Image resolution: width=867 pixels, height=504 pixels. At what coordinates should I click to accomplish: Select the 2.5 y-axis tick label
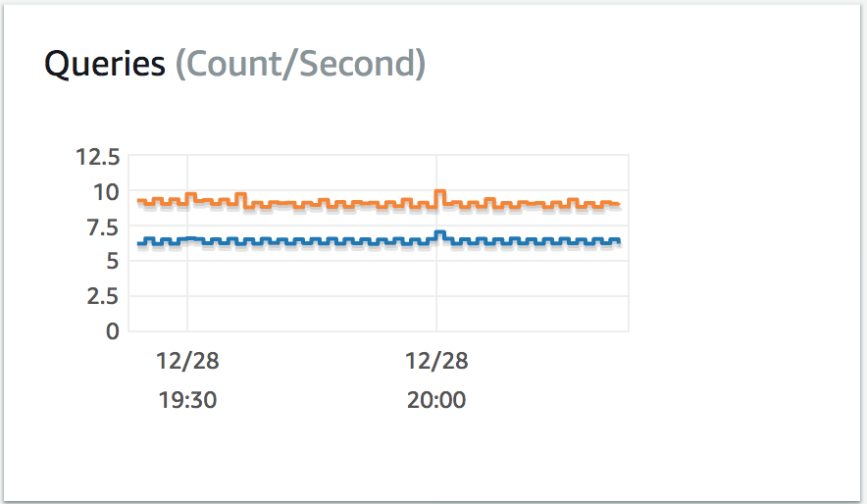[103, 296]
